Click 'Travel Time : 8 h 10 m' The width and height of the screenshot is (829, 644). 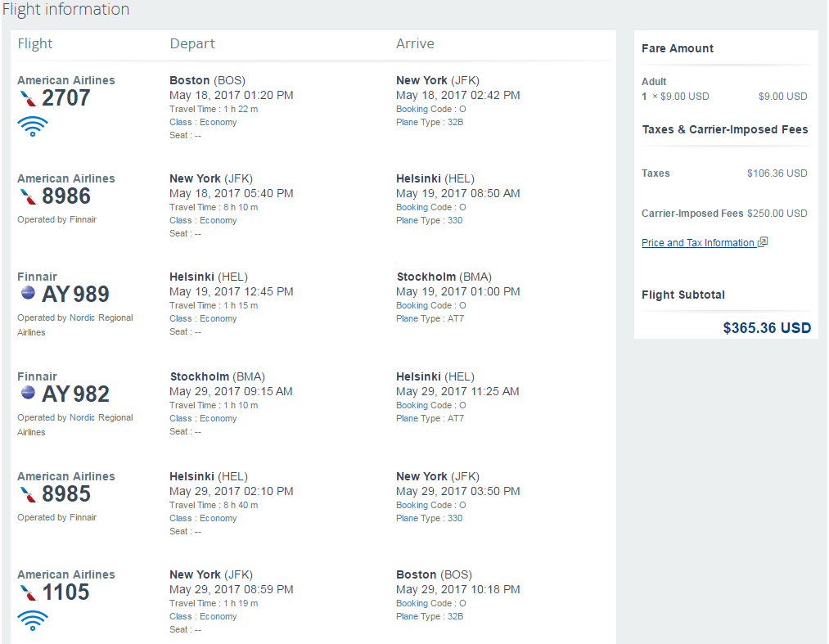[214, 207]
